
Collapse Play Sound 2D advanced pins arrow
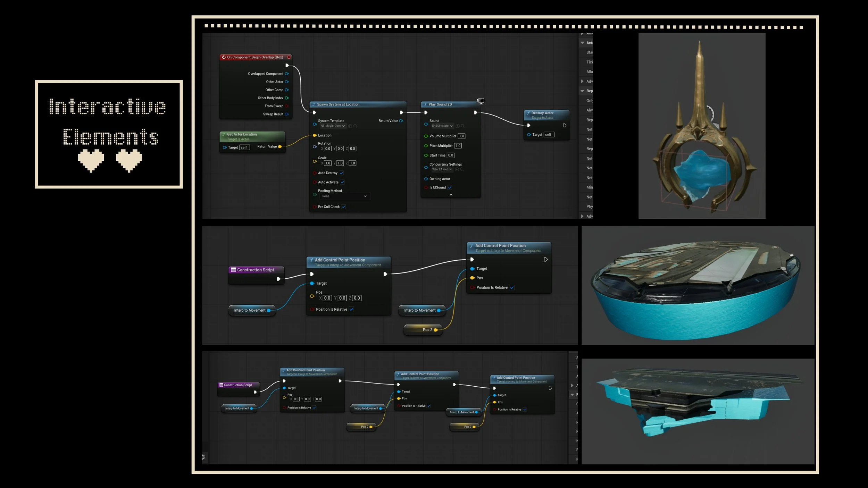click(451, 195)
